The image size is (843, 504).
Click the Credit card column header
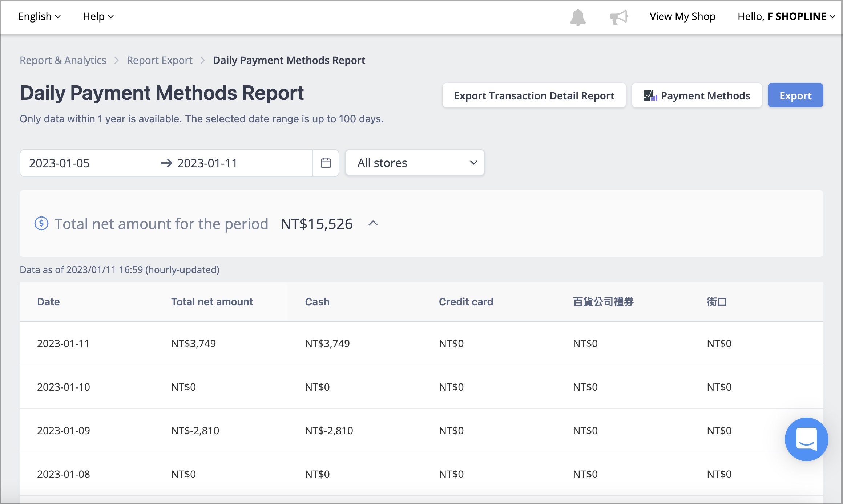[x=466, y=302]
